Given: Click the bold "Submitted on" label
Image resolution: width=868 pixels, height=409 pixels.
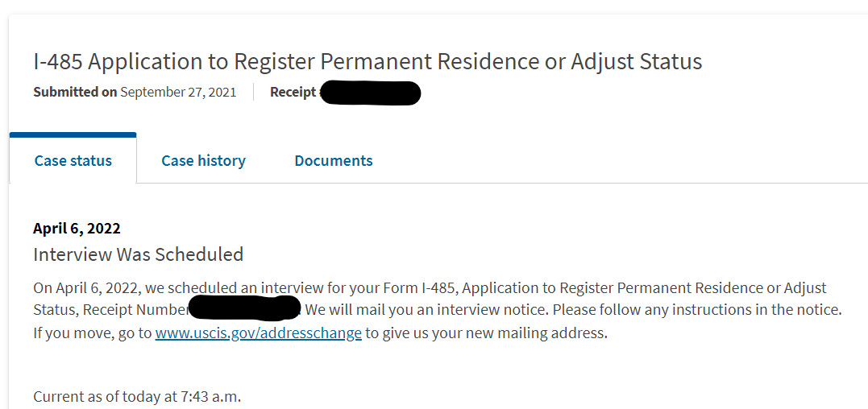Looking at the screenshot, I should coord(75,92).
